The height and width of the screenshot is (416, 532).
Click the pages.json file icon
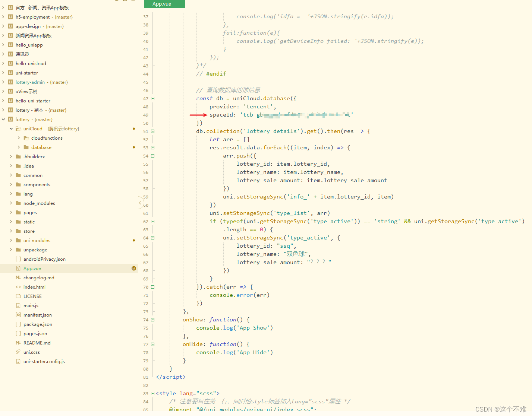pyautogui.click(x=18, y=333)
